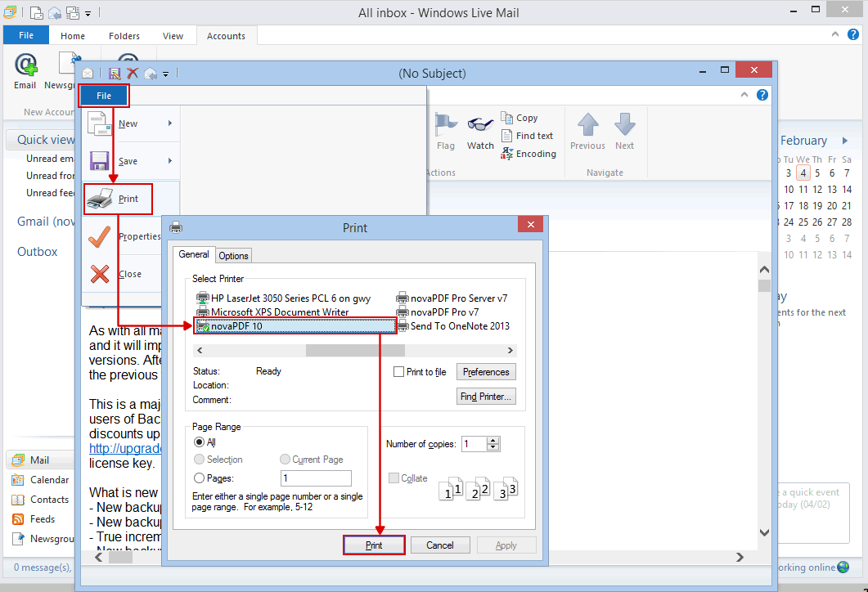This screenshot has width=868, height=592.
Task: Open the File menu in message window
Action: (104, 96)
